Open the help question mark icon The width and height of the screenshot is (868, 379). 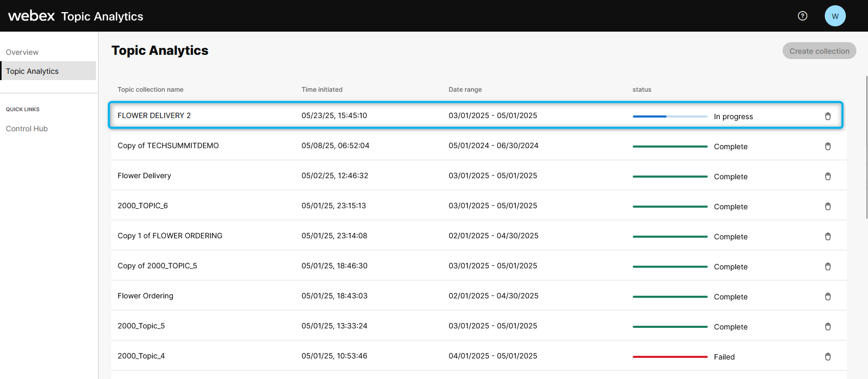pos(802,16)
